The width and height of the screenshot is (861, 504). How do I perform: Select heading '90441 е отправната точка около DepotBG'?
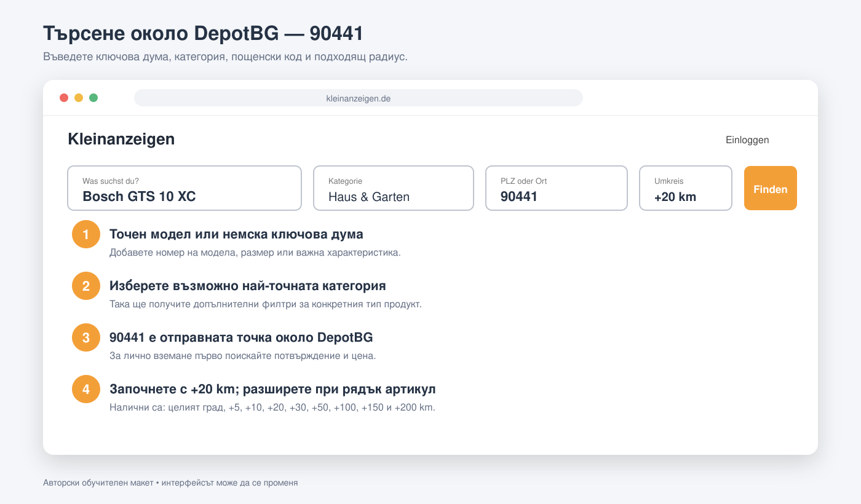(241, 337)
